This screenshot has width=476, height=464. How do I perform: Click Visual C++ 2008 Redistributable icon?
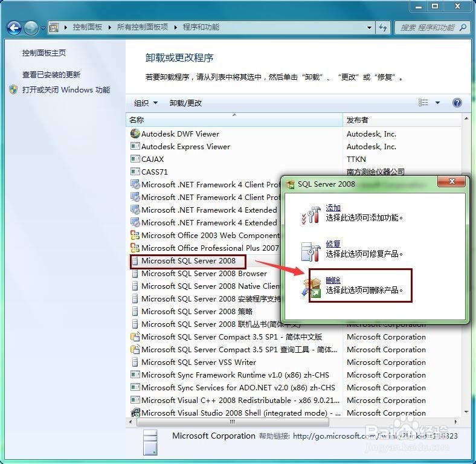coord(135,400)
